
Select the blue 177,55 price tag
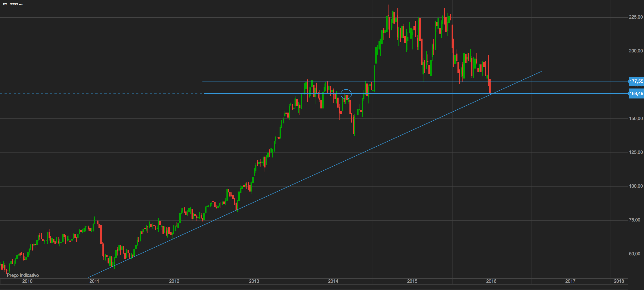[636, 81]
